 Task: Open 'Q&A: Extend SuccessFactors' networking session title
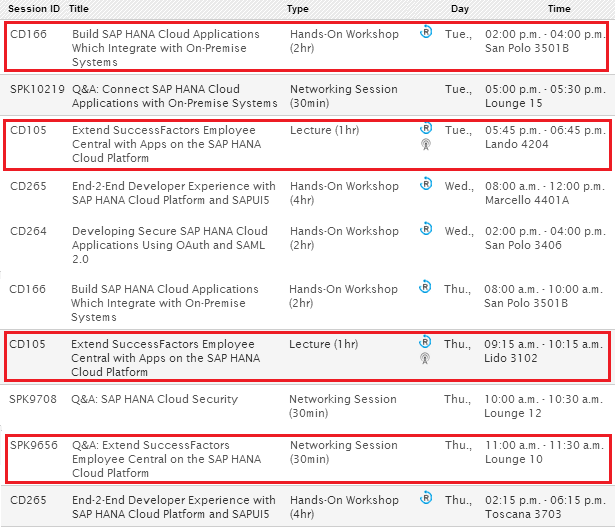point(166,459)
